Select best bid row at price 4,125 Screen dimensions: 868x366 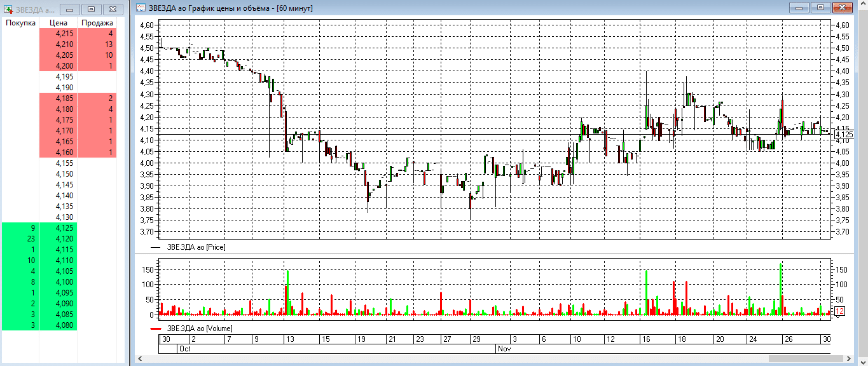coord(59,228)
